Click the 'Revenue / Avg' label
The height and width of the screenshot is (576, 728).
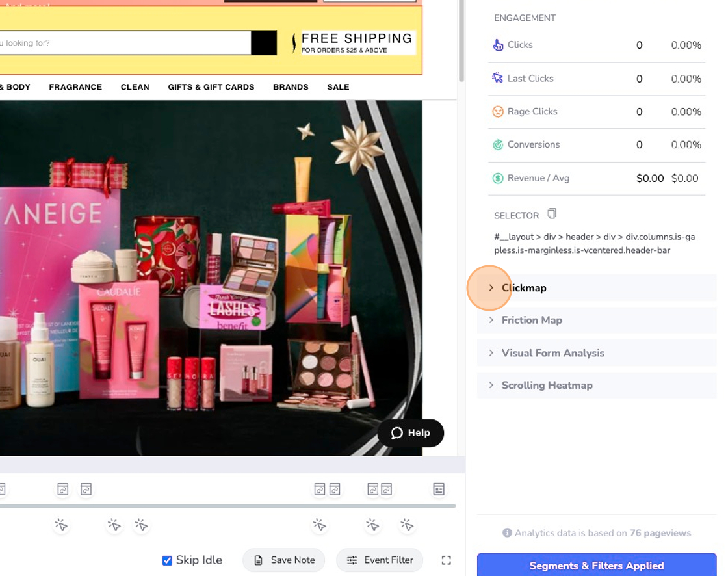(538, 178)
